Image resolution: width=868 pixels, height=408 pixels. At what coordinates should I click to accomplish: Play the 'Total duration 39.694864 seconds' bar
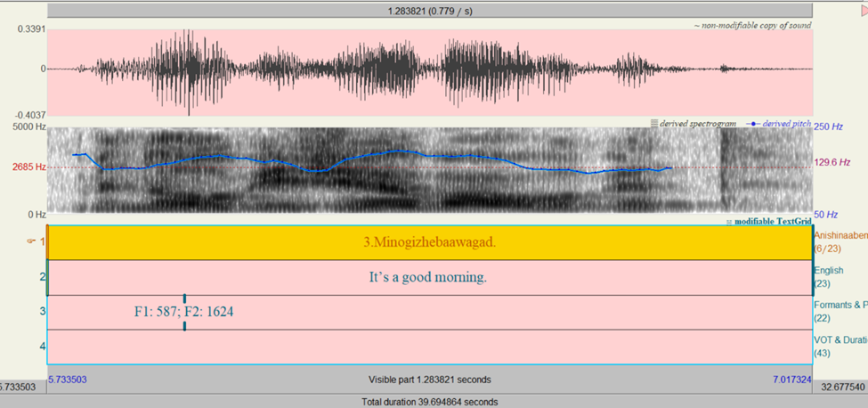pyautogui.click(x=430, y=402)
